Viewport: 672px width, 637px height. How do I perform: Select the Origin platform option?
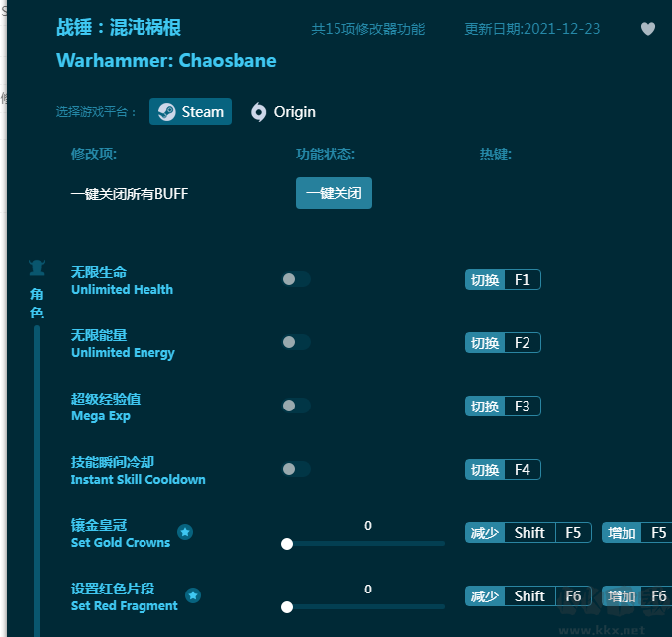283,112
